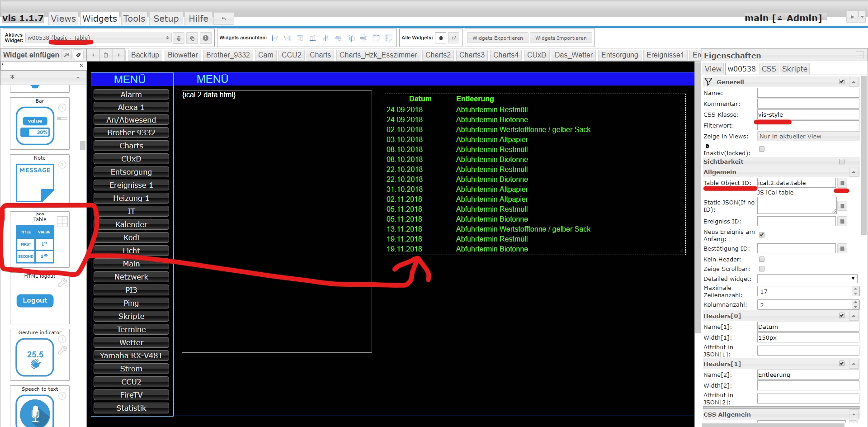This screenshot has height=427, width=868.
Task: Uncheck Neus Ereignis am Anfang
Action: pyautogui.click(x=762, y=235)
